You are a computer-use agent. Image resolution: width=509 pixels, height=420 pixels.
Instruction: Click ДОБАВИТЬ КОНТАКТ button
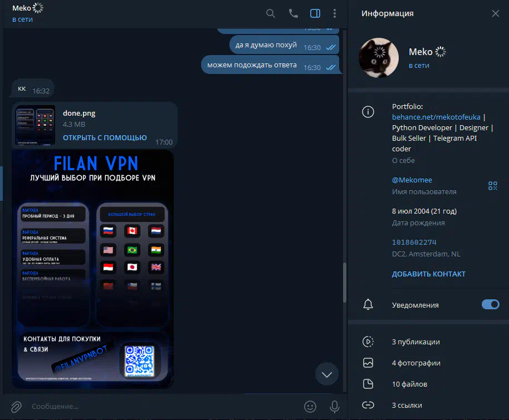pos(428,274)
